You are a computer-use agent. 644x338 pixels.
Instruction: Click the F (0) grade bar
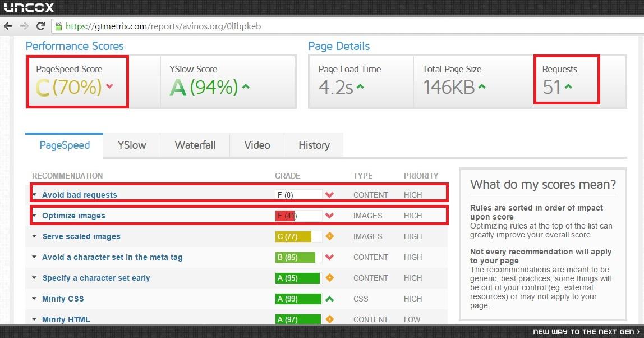[x=298, y=195]
